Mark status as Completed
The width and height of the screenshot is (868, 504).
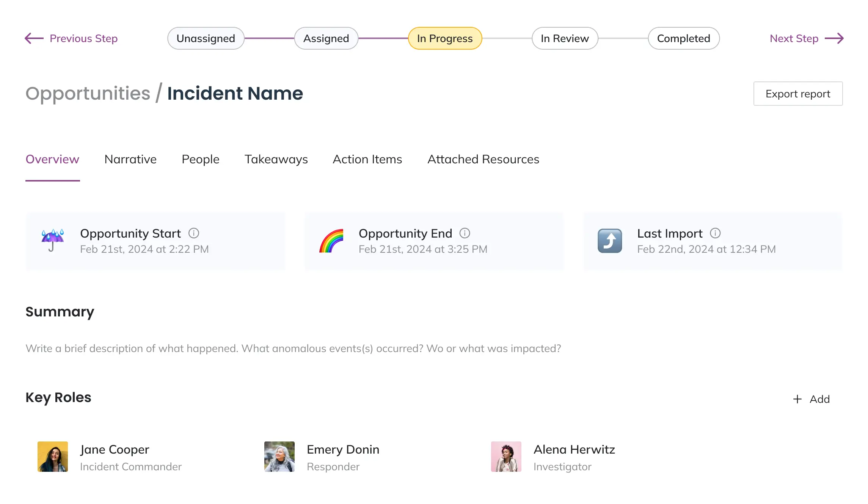[683, 38]
